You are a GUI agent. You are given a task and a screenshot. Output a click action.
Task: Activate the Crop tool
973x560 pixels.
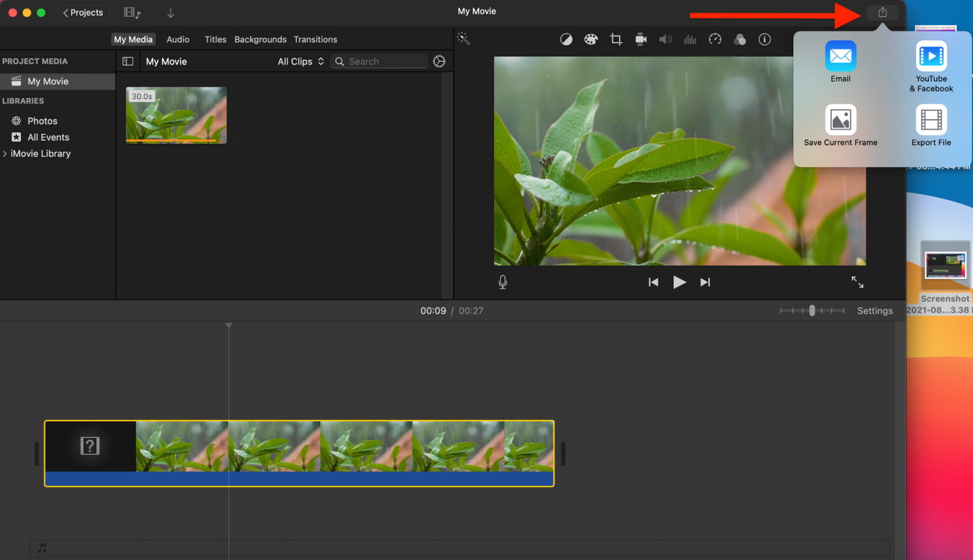pos(616,39)
